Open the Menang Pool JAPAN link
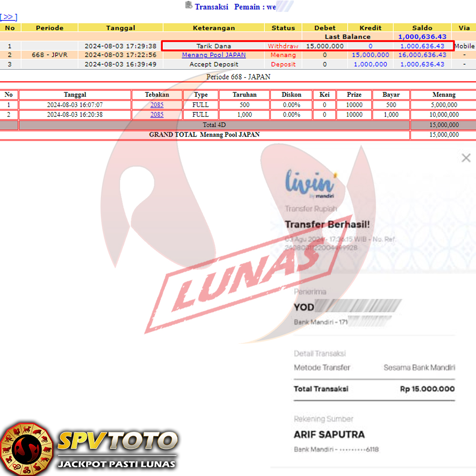Image resolution: width=476 pixels, height=476 pixels. (214, 55)
